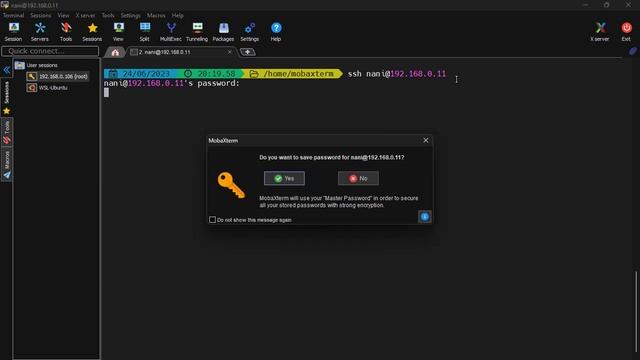
Task: Open the Session toolbar icon
Action: coord(13,32)
